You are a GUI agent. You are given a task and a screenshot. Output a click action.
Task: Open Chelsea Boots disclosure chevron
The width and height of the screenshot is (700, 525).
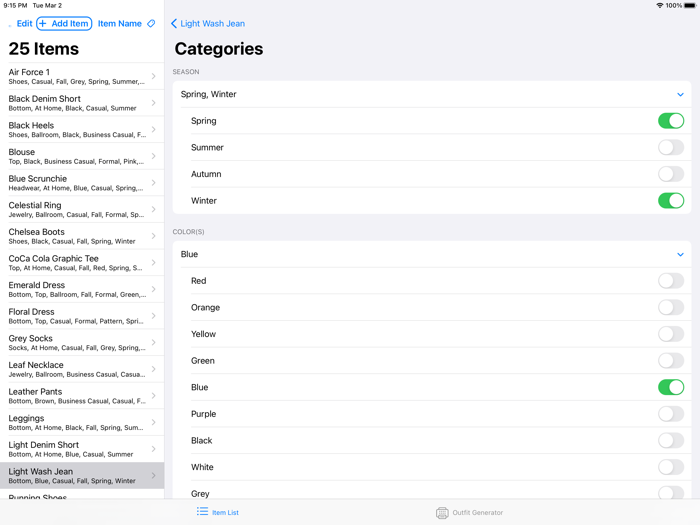(x=154, y=236)
